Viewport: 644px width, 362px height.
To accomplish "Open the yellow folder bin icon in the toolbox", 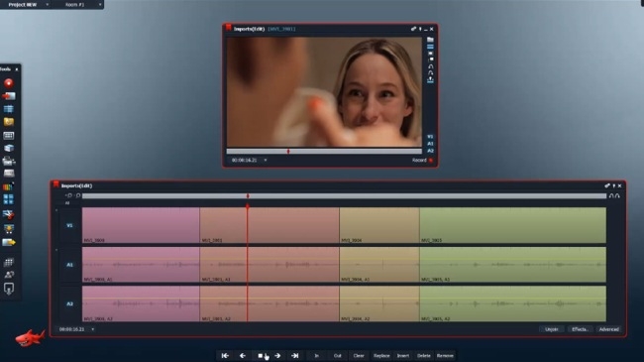I will pos(9,121).
